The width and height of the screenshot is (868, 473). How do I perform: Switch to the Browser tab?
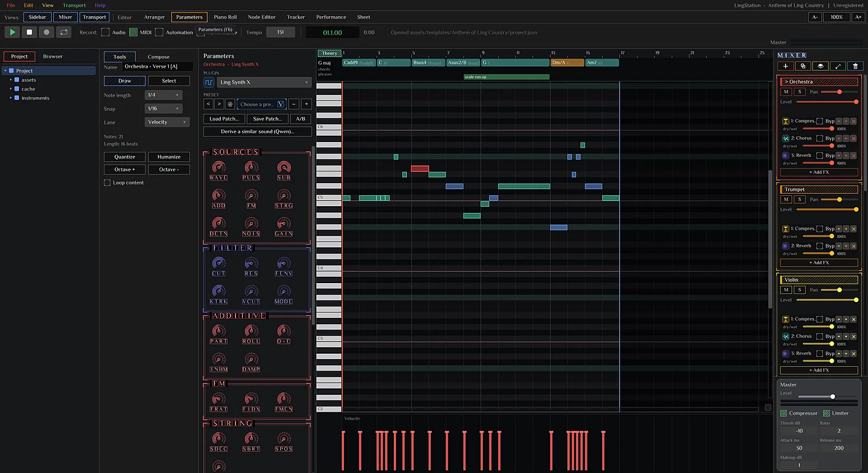coord(53,56)
